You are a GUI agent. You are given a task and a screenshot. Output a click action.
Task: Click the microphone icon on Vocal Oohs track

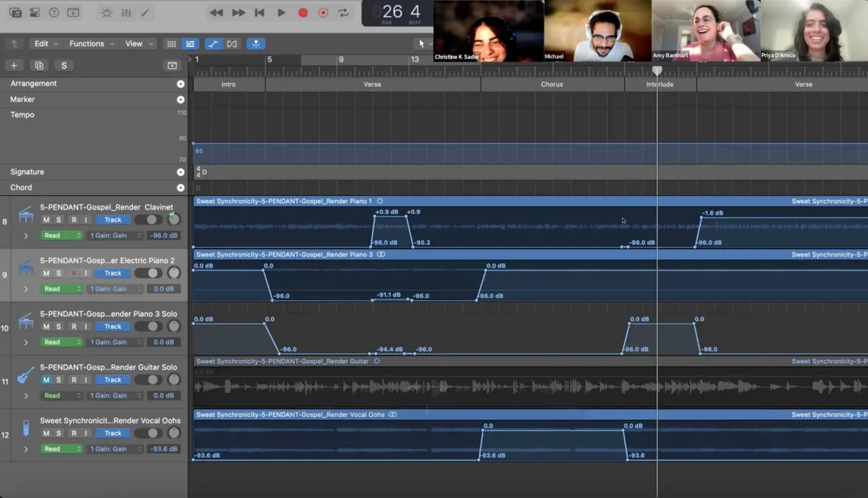(25, 428)
